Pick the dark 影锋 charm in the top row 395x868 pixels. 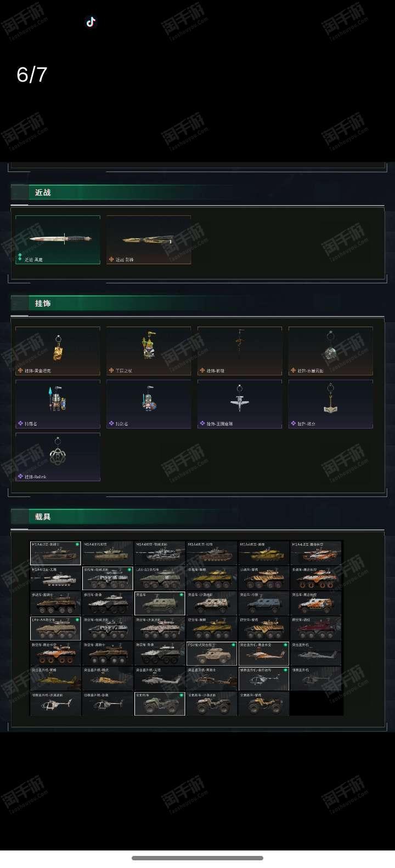click(240, 351)
